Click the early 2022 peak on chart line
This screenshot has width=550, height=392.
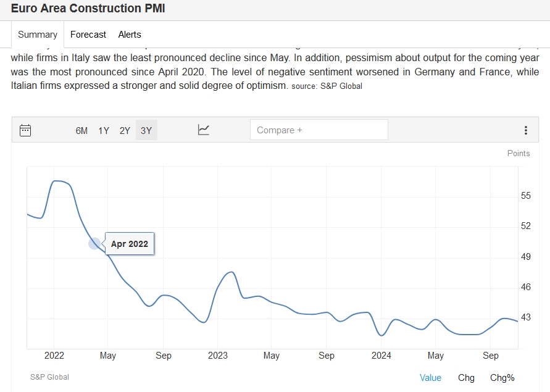point(59,181)
